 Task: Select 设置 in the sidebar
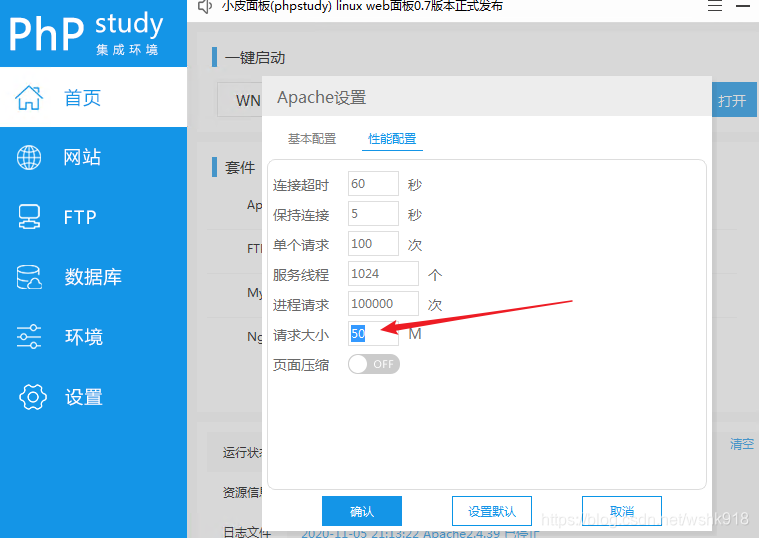[x=93, y=397]
